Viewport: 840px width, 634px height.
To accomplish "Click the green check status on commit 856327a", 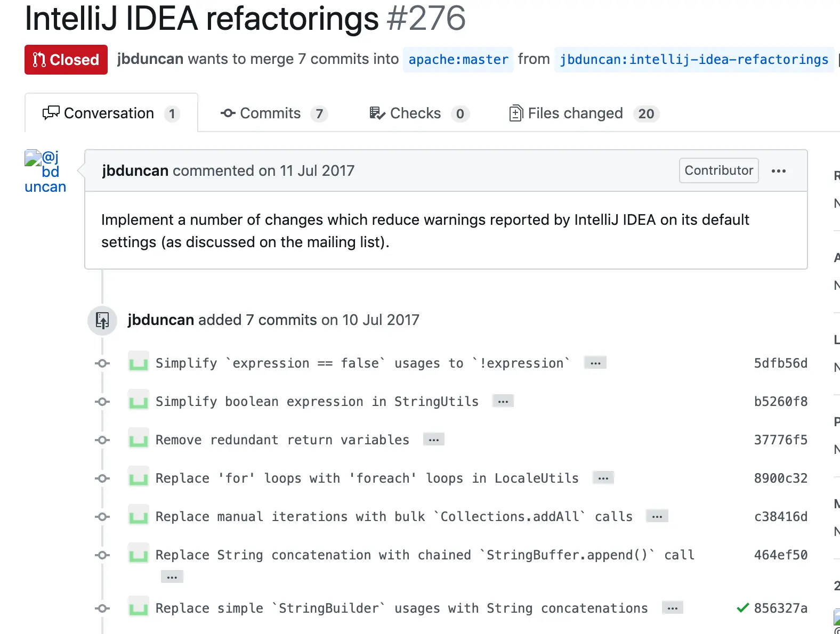I will [742, 608].
